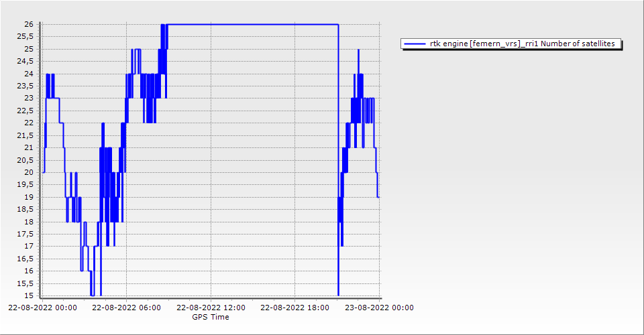Click the '22-08-2022 18:00' x-axis label
The height and width of the screenshot is (335, 644).
[295, 308]
